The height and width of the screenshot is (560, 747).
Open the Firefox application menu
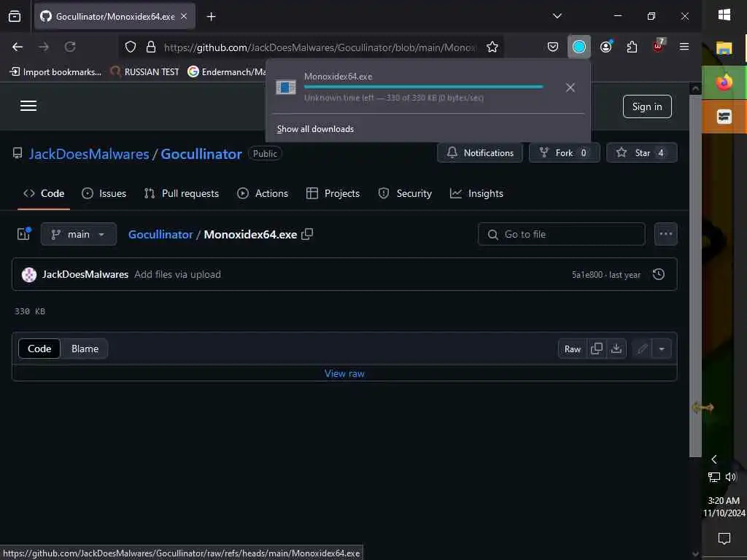684,47
